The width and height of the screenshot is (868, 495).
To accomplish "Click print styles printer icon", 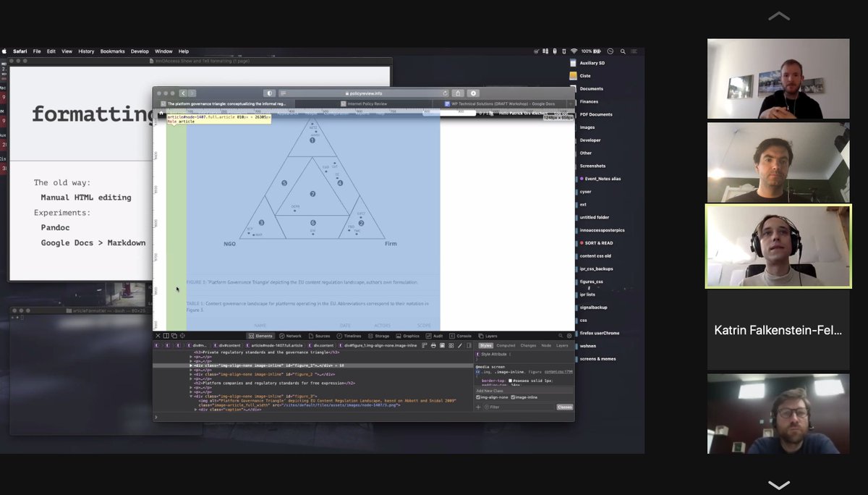I will (433, 345).
